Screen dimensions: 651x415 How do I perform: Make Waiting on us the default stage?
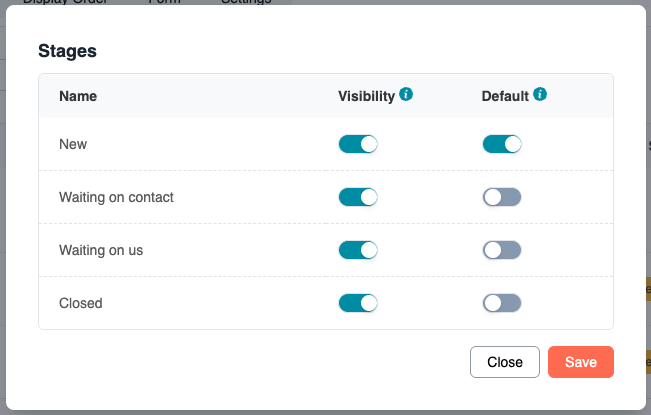502,250
